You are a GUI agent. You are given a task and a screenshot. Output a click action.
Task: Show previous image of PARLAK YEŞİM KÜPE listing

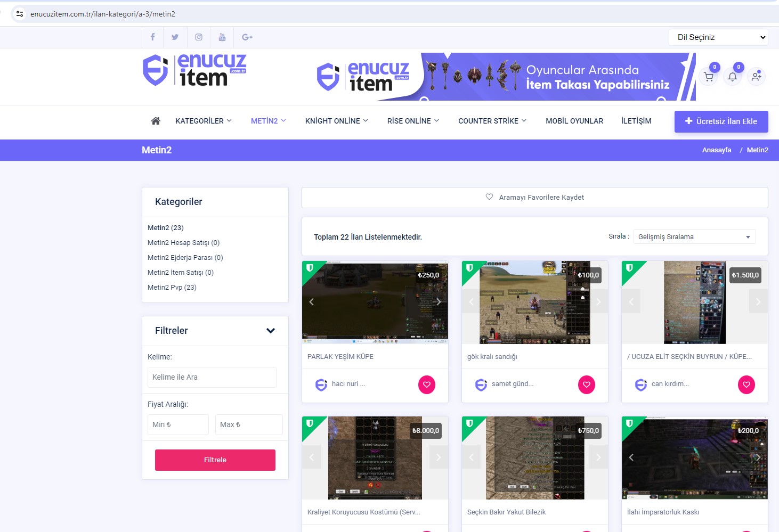312,302
